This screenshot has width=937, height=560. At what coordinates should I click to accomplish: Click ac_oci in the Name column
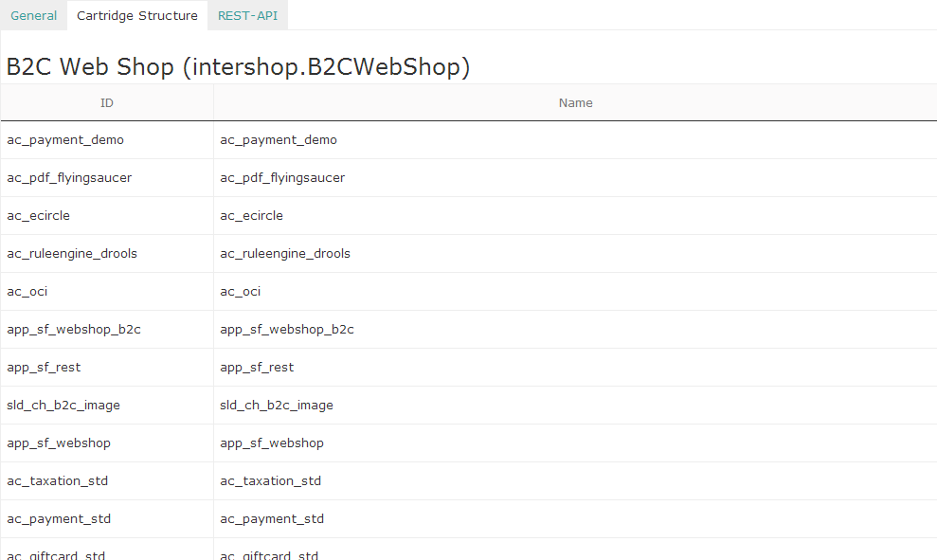click(x=241, y=291)
